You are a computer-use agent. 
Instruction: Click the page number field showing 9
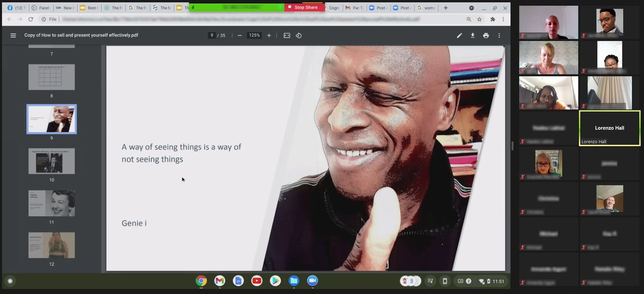click(x=212, y=35)
